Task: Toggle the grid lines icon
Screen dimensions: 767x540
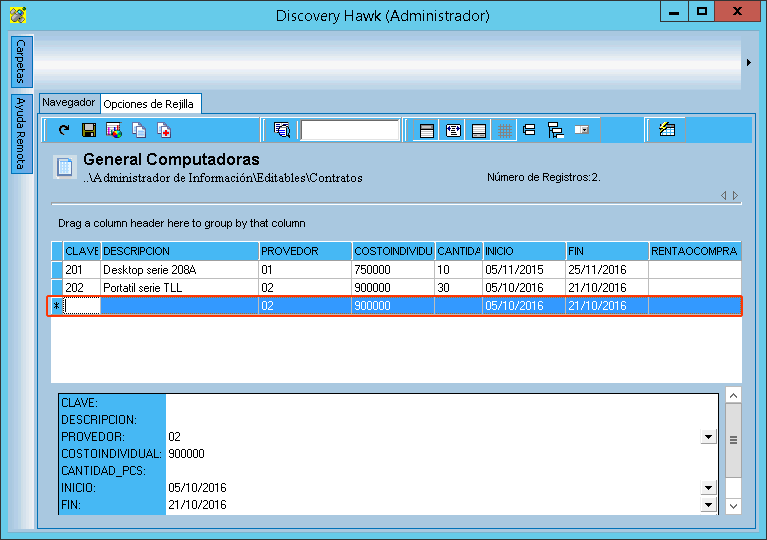Action: tap(504, 131)
